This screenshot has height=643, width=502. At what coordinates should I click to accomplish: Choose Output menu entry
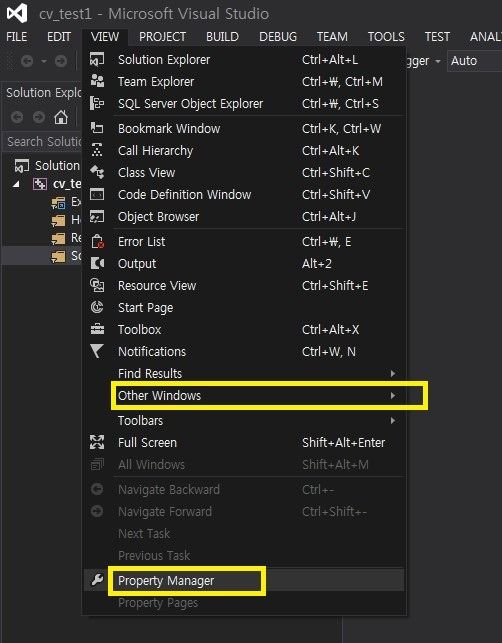tap(244, 263)
